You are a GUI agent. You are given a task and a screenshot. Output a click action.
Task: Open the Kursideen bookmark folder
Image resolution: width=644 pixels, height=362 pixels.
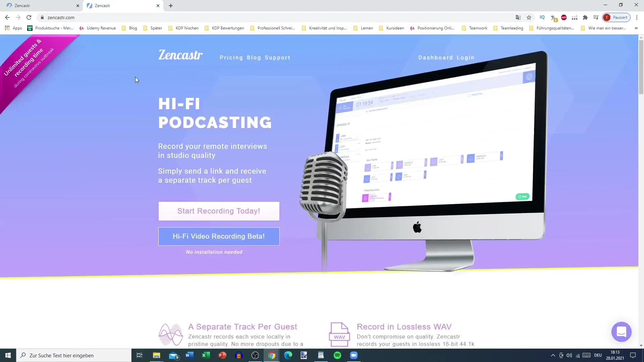(x=391, y=28)
